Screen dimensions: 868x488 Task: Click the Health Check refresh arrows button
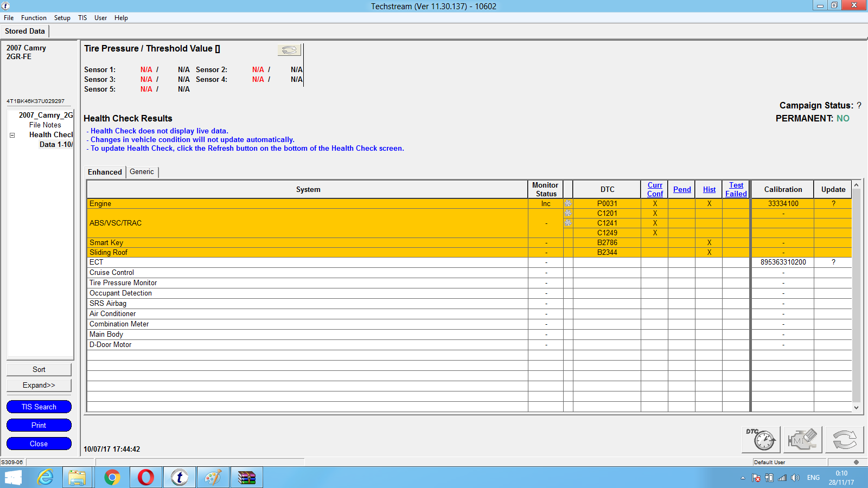pyautogui.click(x=844, y=439)
